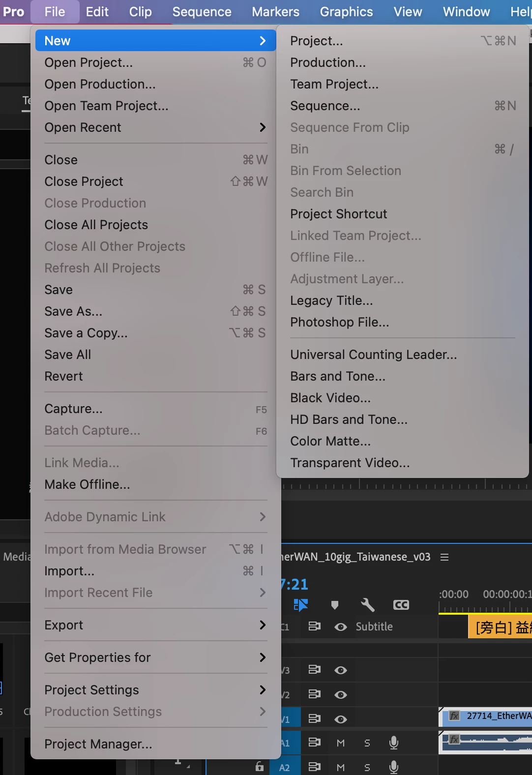Choose New Legacy Title...

pyautogui.click(x=403, y=300)
